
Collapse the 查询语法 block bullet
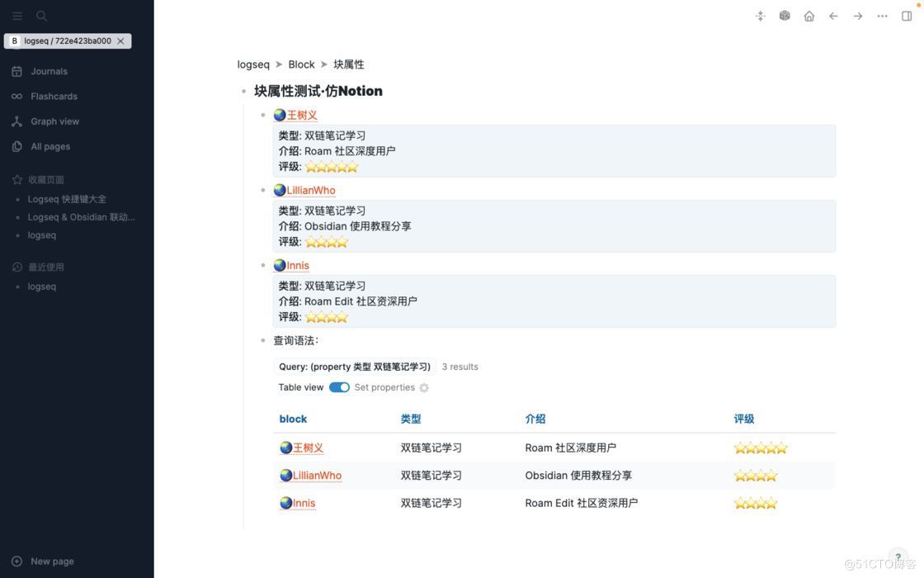[263, 340]
